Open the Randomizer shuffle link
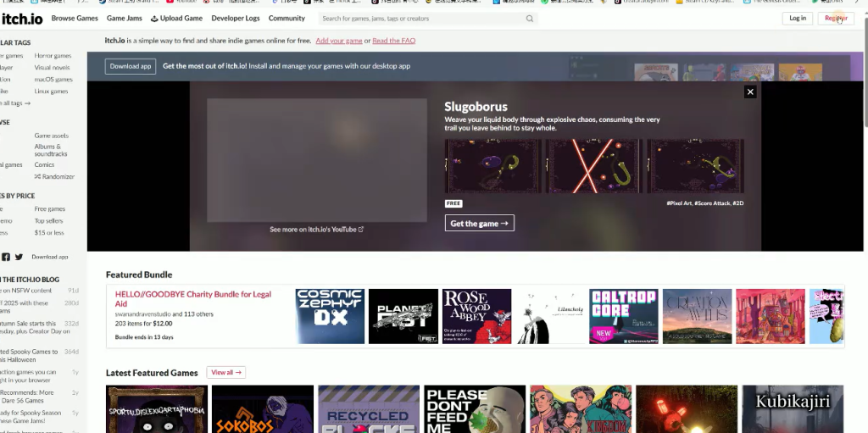The height and width of the screenshot is (433, 868). [54, 176]
